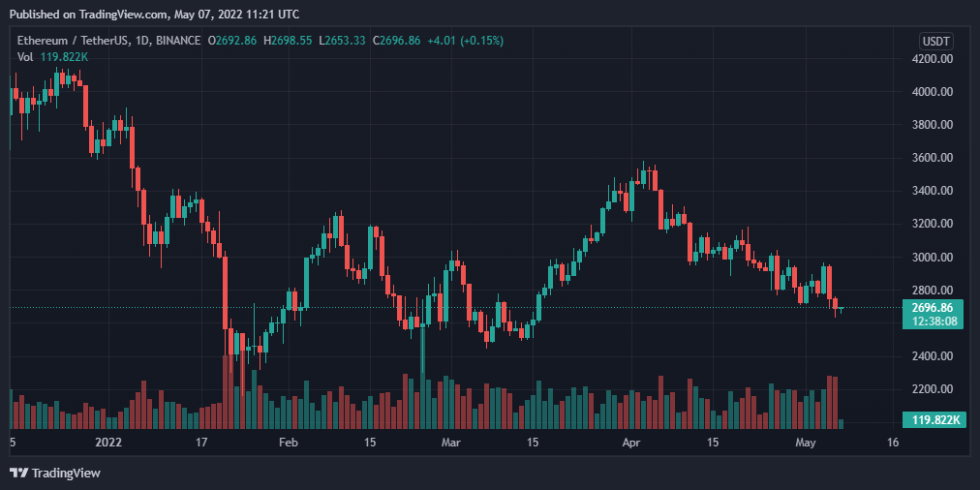Click the 2022 year marker on time axis
This screenshot has height=490, width=980.
(107, 443)
